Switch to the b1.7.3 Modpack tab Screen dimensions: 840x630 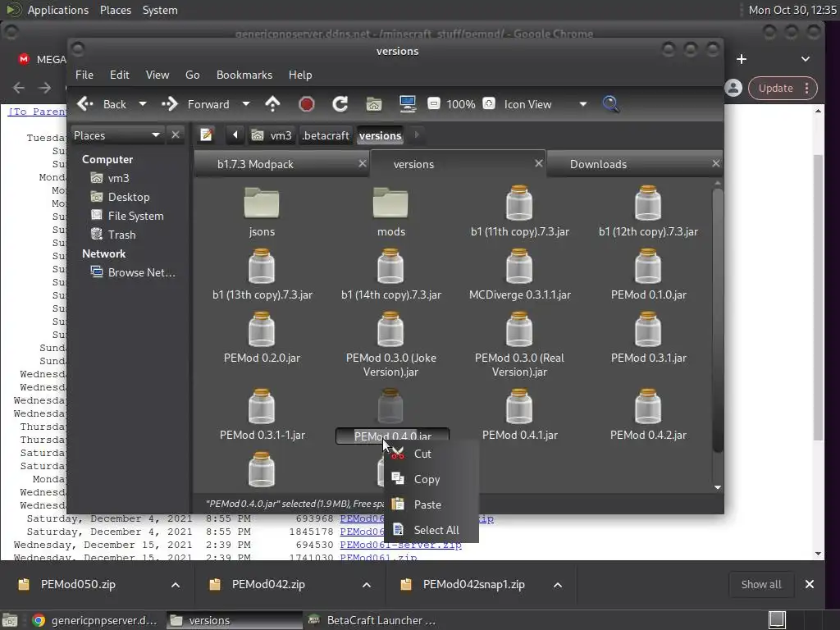[x=255, y=164]
